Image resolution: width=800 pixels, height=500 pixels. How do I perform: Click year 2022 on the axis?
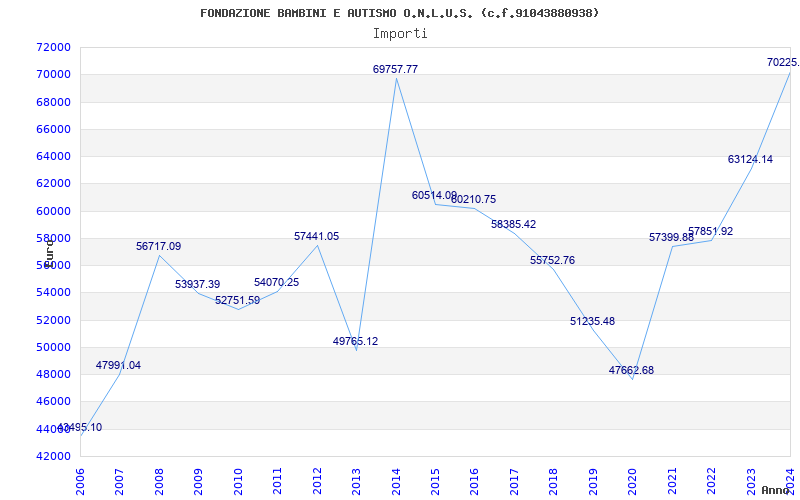coord(711,481)
